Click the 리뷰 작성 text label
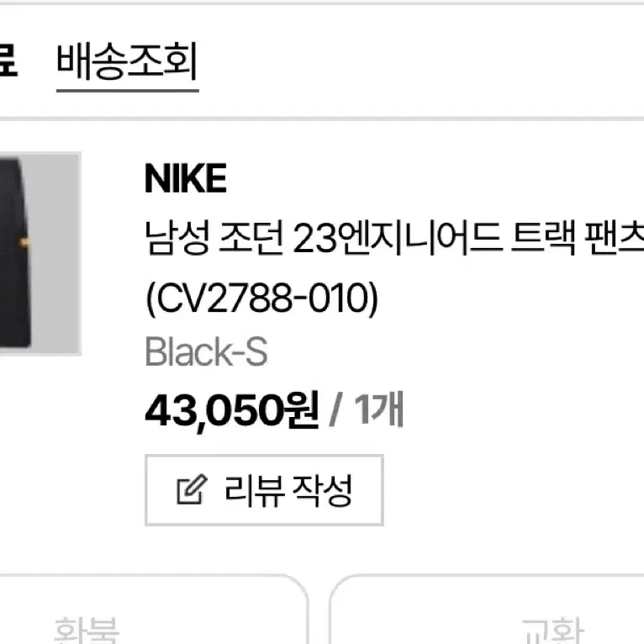This screenshot has height=644, width=644. 288,490
